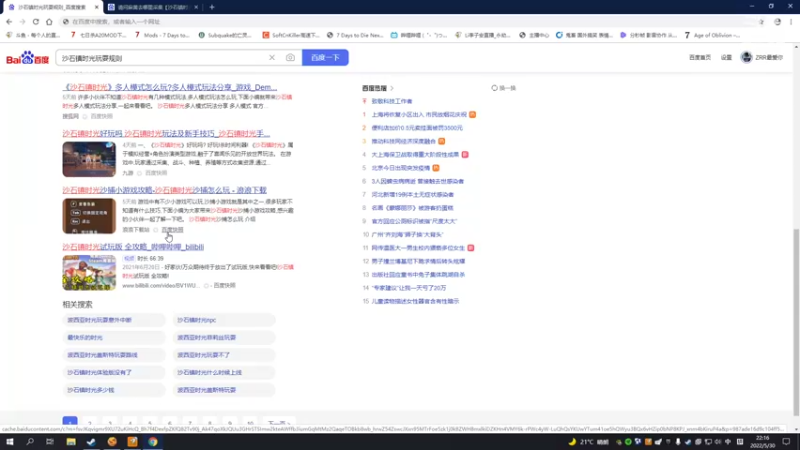This screenshot has width=800, height=450.
Task: Select related search '沙石镇时光什么时候上线'
Action: pos(223,372)
